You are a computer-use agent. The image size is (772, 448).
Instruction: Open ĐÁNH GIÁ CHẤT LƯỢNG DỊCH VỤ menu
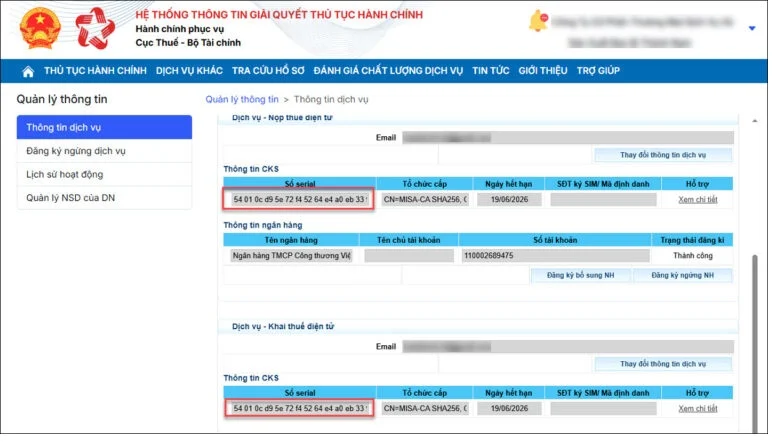(388, 71)
